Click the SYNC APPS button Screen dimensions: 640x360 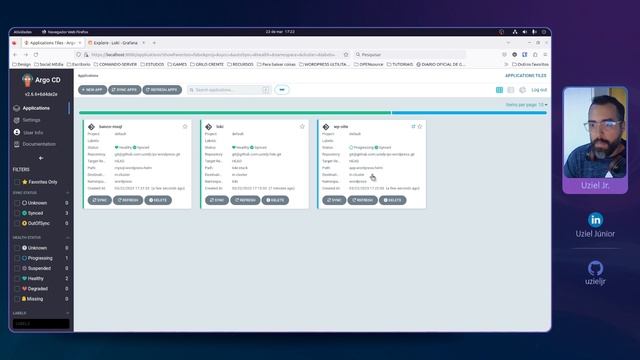(124, 90)
